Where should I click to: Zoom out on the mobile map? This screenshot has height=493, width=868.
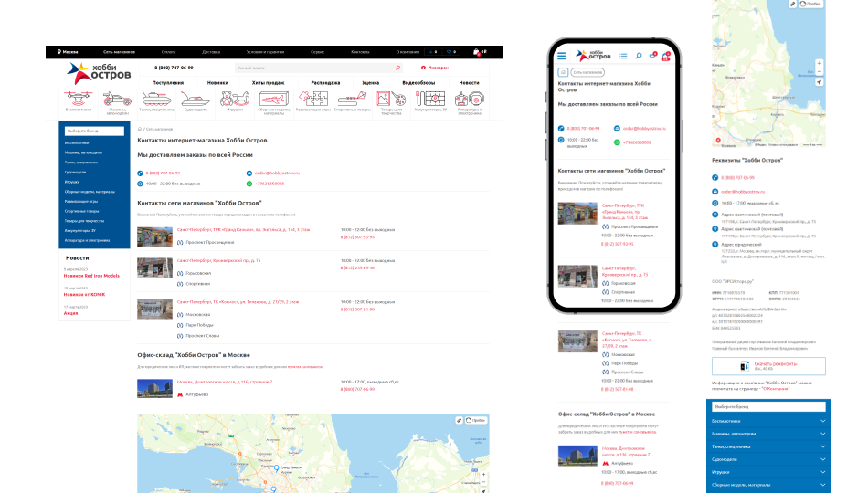820,71
